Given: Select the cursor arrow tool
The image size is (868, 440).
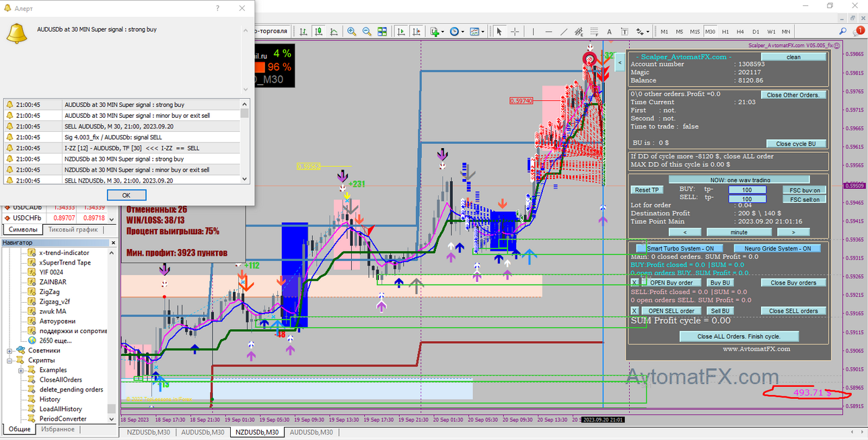Looking at the screenshot, I should pos(499,31).
